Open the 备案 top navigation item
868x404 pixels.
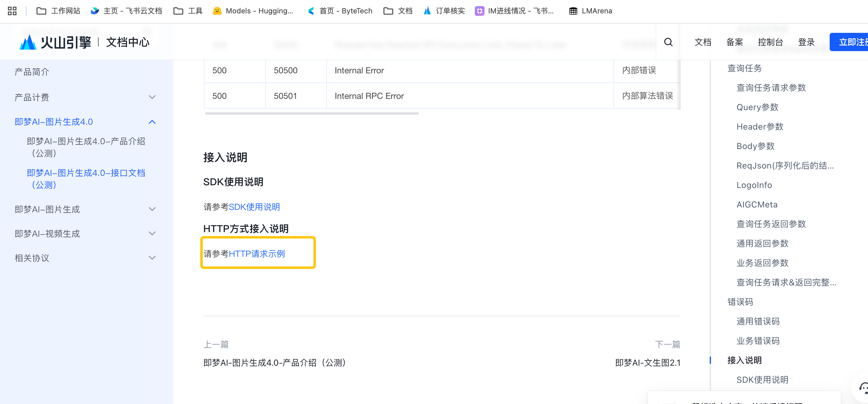pyautogui.click(x=734, y=42)
